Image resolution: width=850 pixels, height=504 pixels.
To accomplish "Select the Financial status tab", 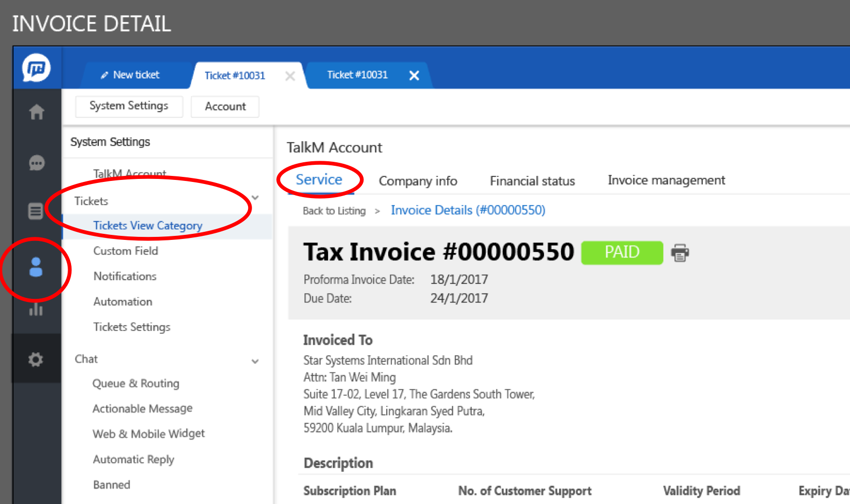I will [532, 181].
